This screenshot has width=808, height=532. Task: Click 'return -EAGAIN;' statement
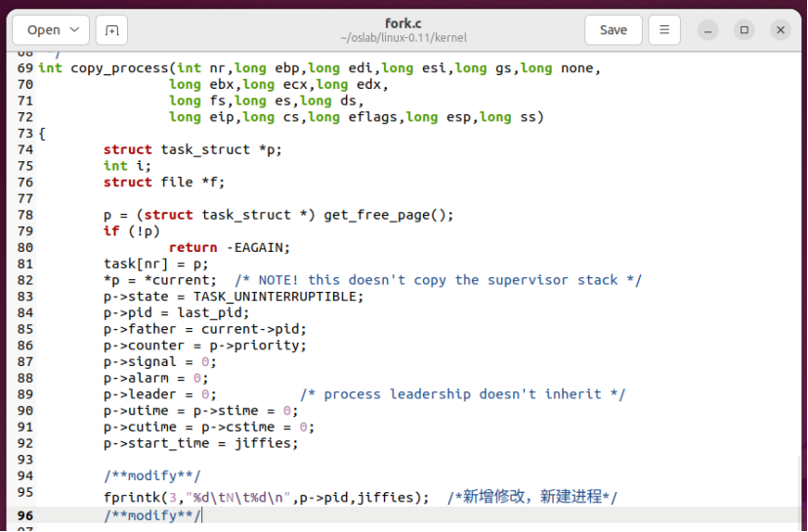[230, 248]
